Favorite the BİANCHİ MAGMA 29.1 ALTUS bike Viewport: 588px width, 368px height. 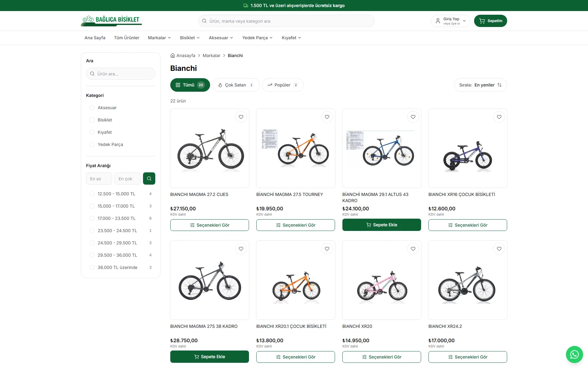pyautogui.click(x=413, y=117)
